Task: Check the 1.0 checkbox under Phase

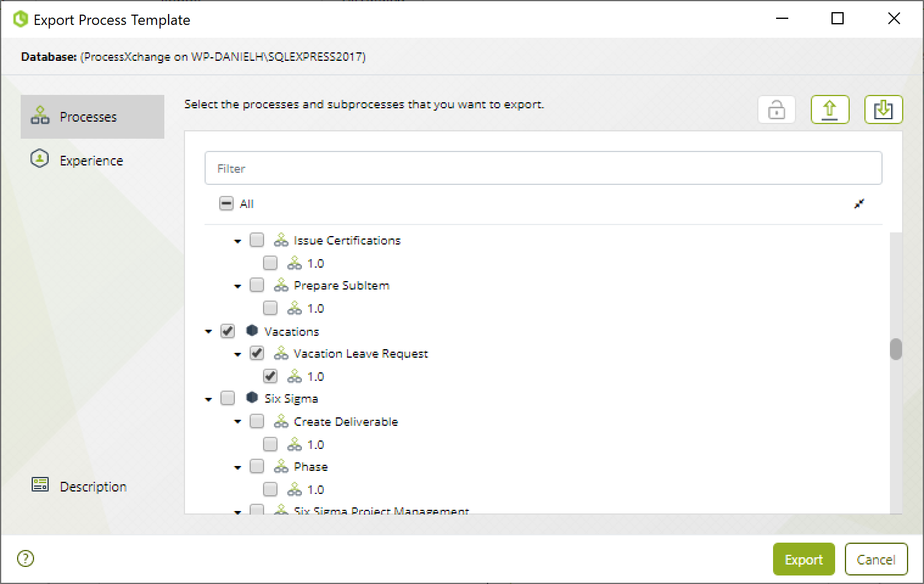Action: [270, 489]
